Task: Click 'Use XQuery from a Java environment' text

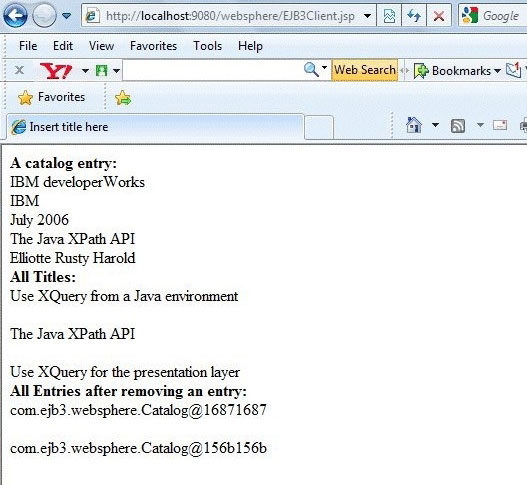Action: tap(124, 296)
